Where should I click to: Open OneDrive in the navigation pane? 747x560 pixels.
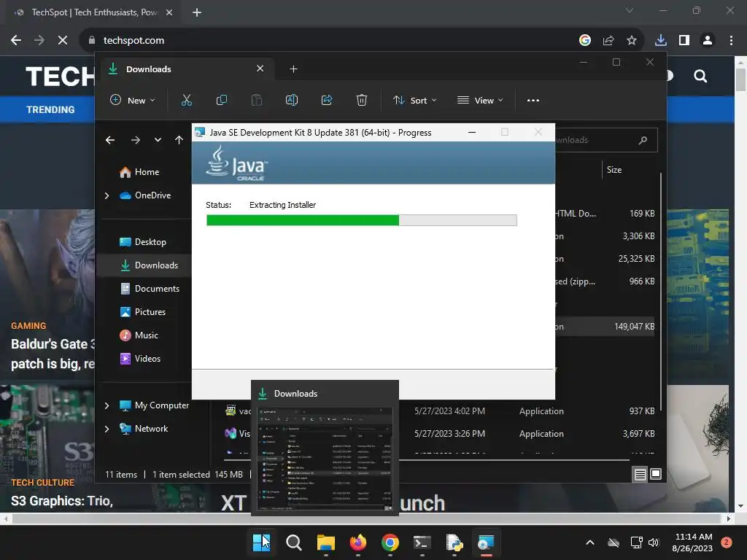(152, 195)
